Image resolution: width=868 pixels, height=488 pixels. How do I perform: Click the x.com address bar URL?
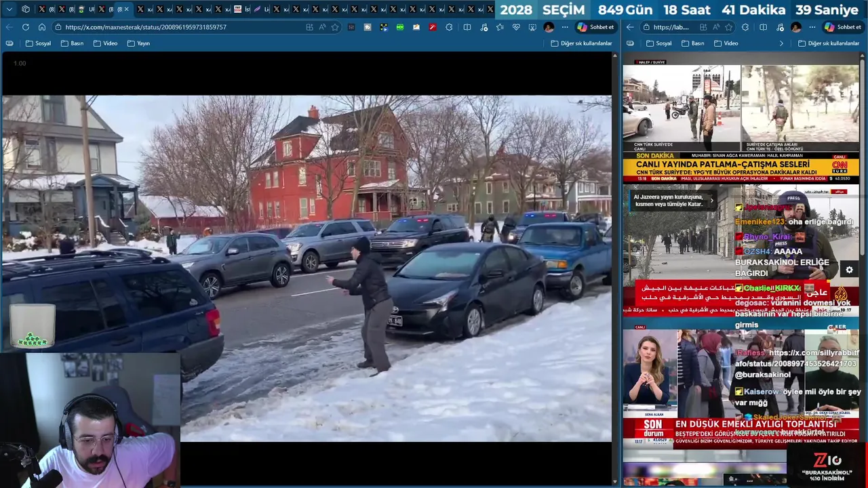[x=146, y=27]
